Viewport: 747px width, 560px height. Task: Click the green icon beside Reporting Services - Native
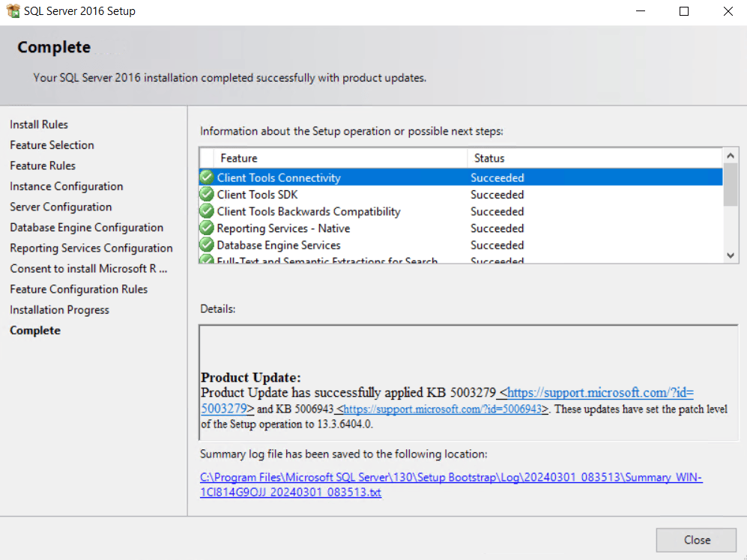[x=206, y=228]
